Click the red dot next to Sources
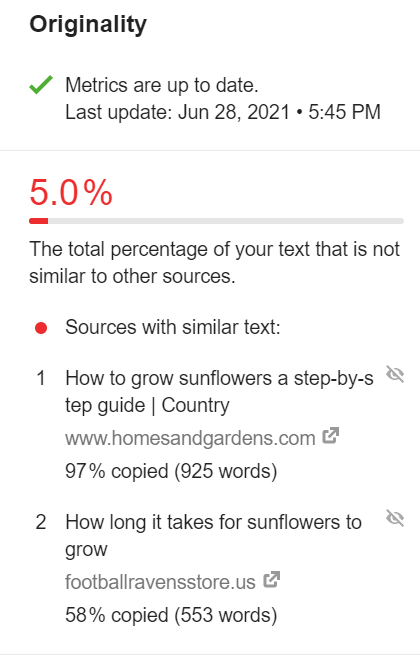 41,328
